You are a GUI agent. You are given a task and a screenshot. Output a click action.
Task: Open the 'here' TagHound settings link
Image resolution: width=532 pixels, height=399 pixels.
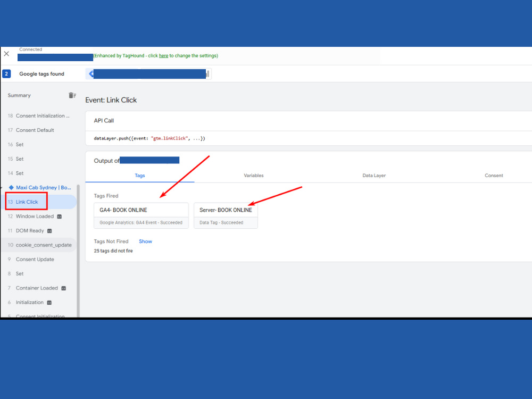(x=163, y=56)
